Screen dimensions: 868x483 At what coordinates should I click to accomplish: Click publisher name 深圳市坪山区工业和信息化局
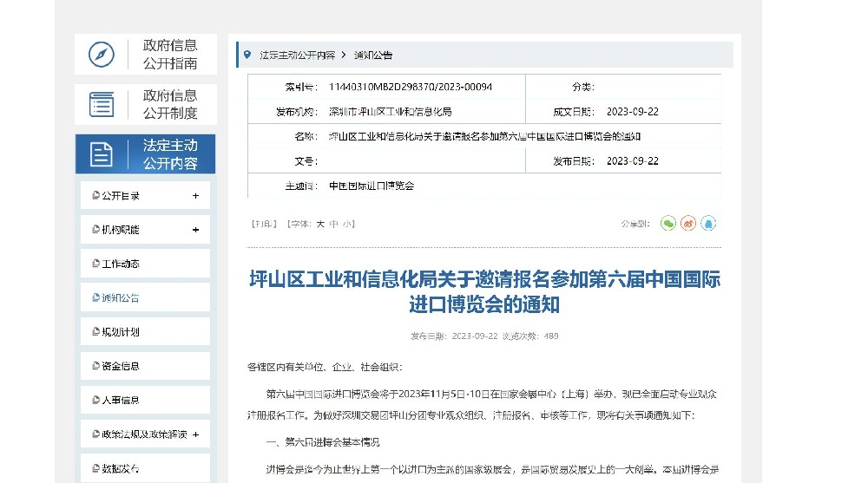(x=391, y=112)
